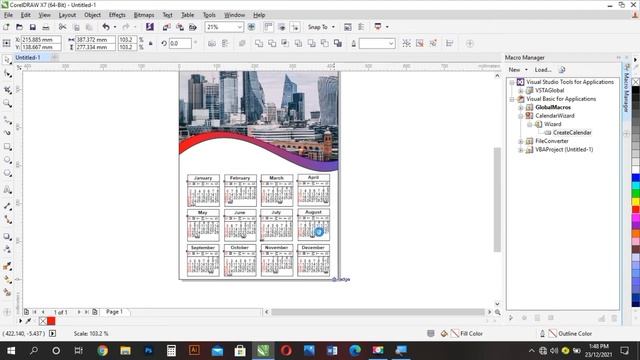Select the Artistic Media tool
640x360 pixels.
7,132
